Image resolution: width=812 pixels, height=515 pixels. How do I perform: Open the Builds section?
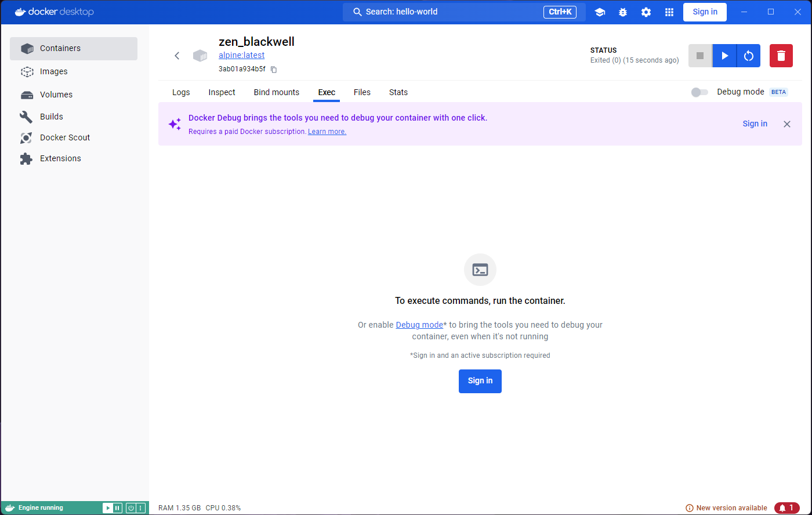pos(74,117)
